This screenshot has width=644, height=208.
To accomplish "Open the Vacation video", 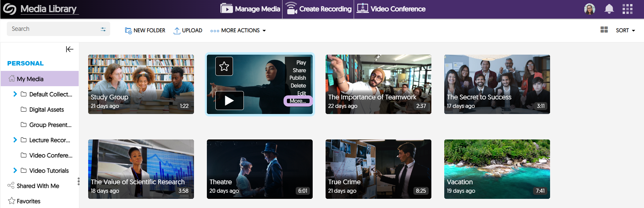I will pyautogui.click(x=497, y=169).
